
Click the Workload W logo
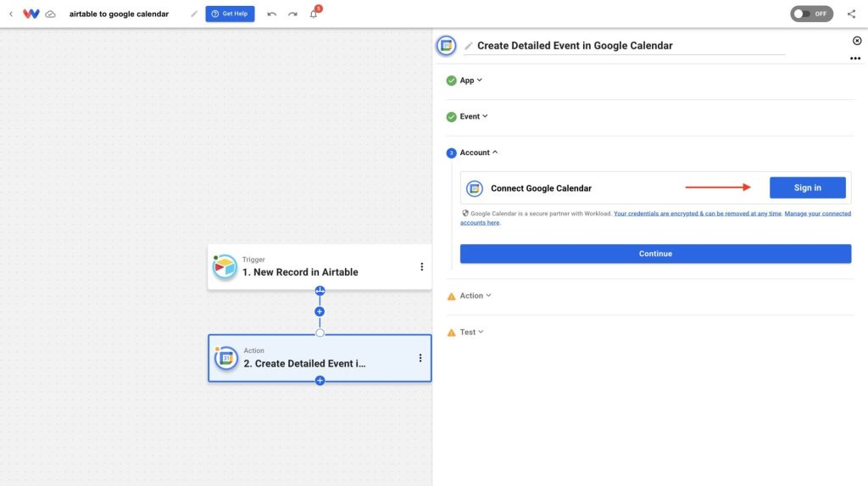(31, 14)
